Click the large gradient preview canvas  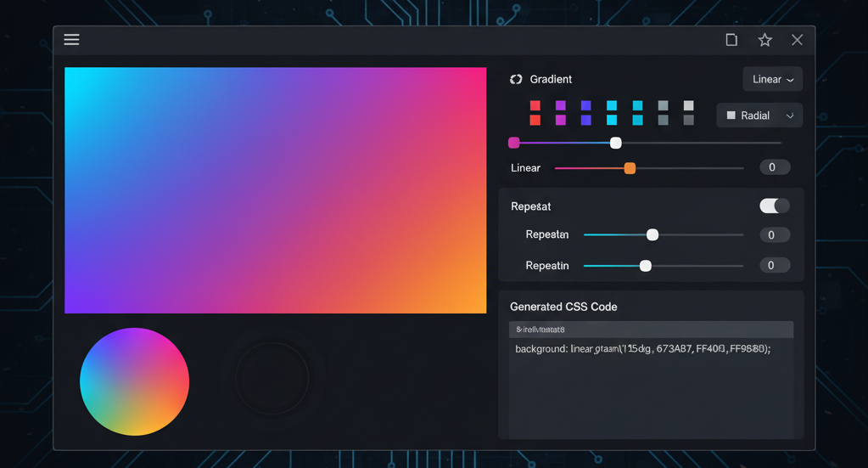tap(275, 190)
